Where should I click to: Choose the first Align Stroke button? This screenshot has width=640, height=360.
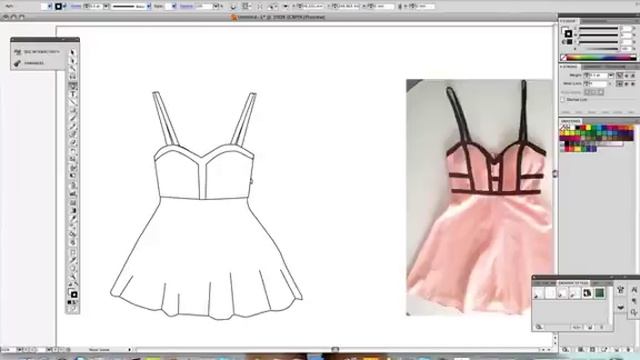point(587,92)
